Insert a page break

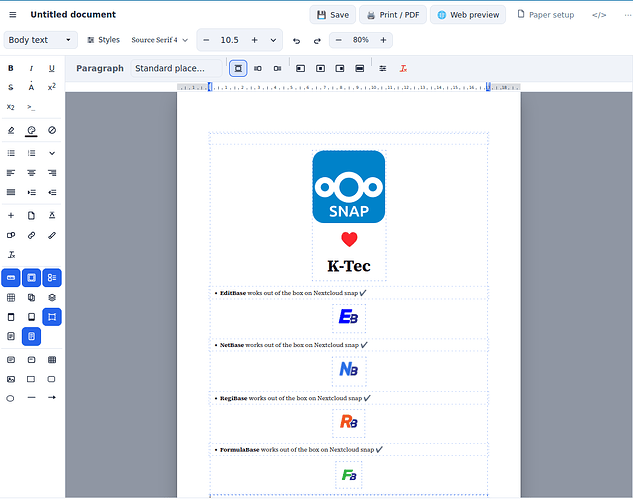pos(31,215)
